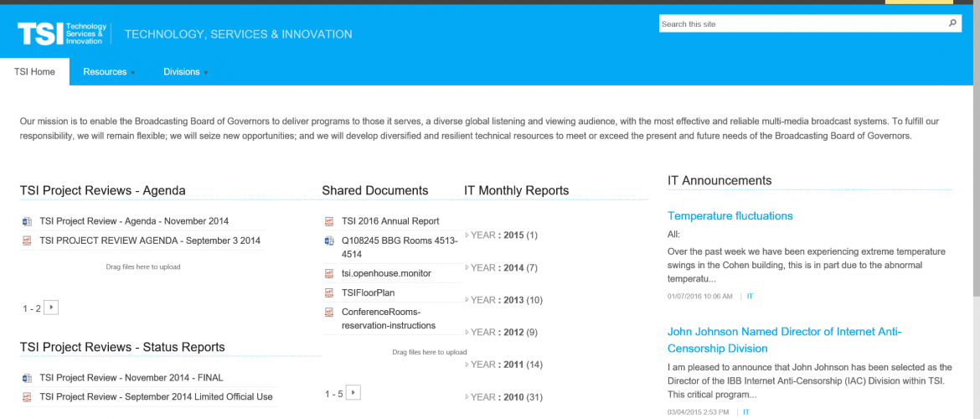
Task: Click the PDF icon beside AGENDA - September 3 2014
Action: point(27,241)
